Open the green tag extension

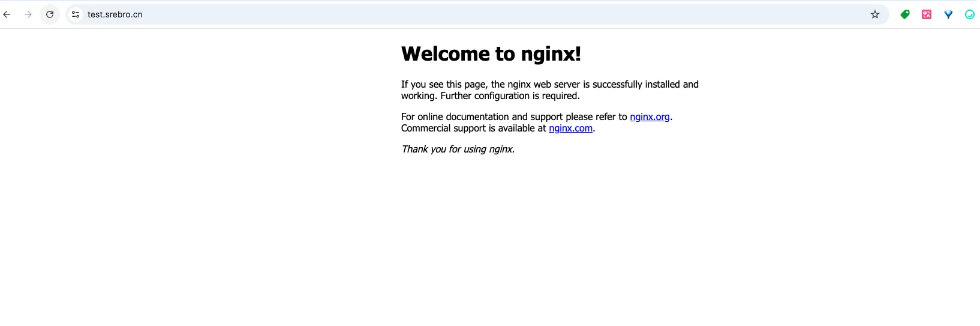pos(905,14)
